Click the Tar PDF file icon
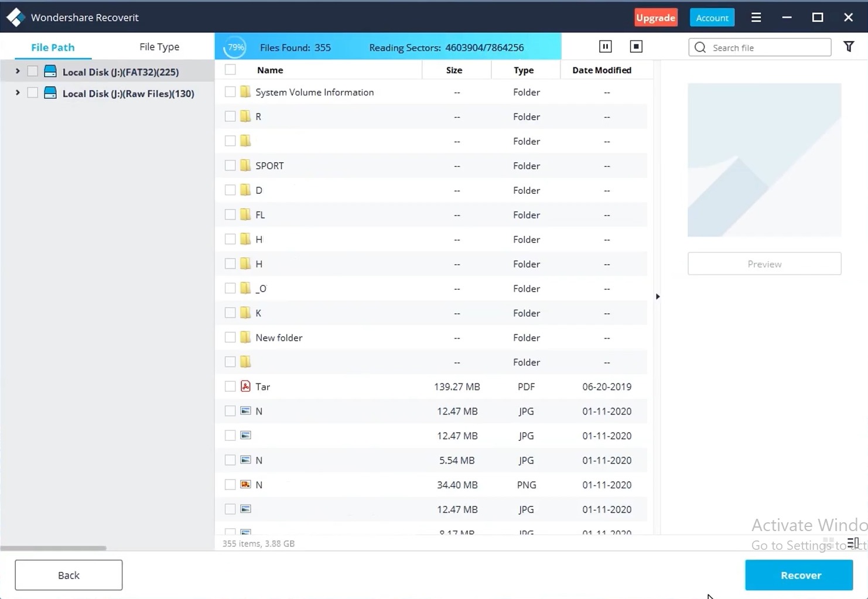This screenshot has width=868, height=599. point(245,386)
